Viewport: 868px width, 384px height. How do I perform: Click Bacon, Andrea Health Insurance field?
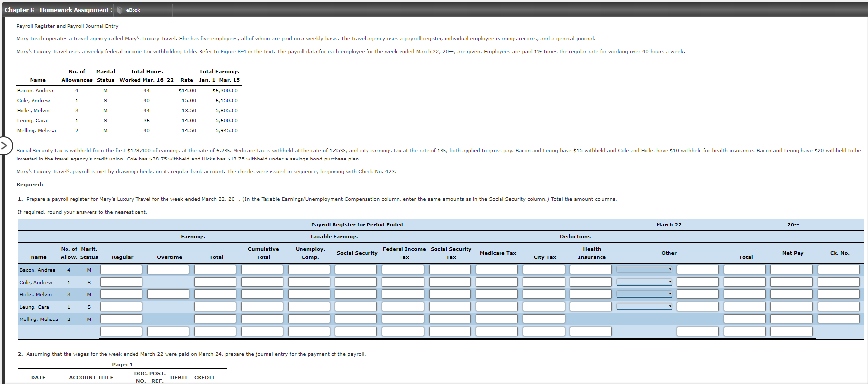coord(591,270)
